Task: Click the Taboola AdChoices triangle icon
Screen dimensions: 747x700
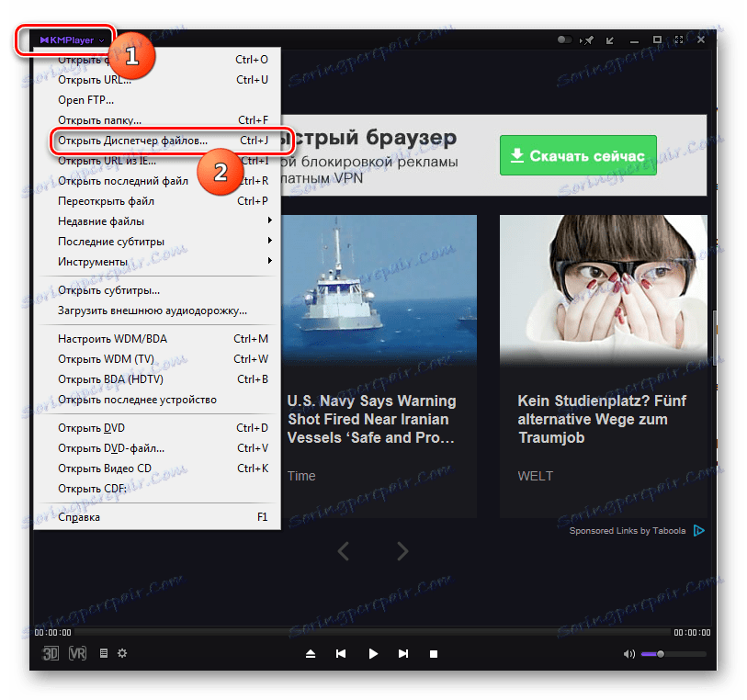Action: click(x=699, y=530)
